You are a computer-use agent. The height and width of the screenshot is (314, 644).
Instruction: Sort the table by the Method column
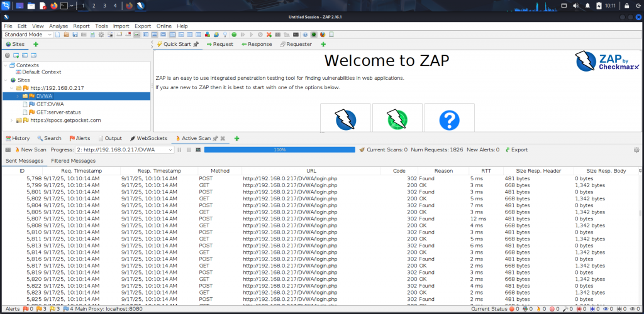click(219, 171)
